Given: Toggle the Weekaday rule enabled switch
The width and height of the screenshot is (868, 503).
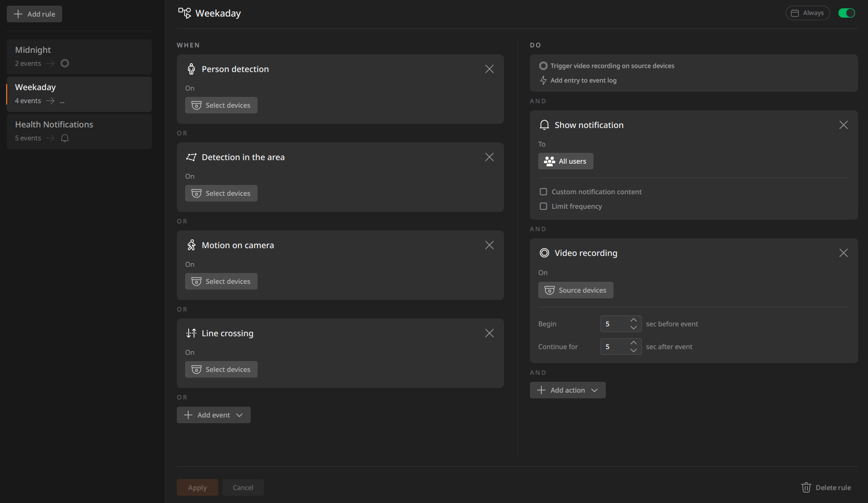Looking at the screenshot, I should click(847, 13).
